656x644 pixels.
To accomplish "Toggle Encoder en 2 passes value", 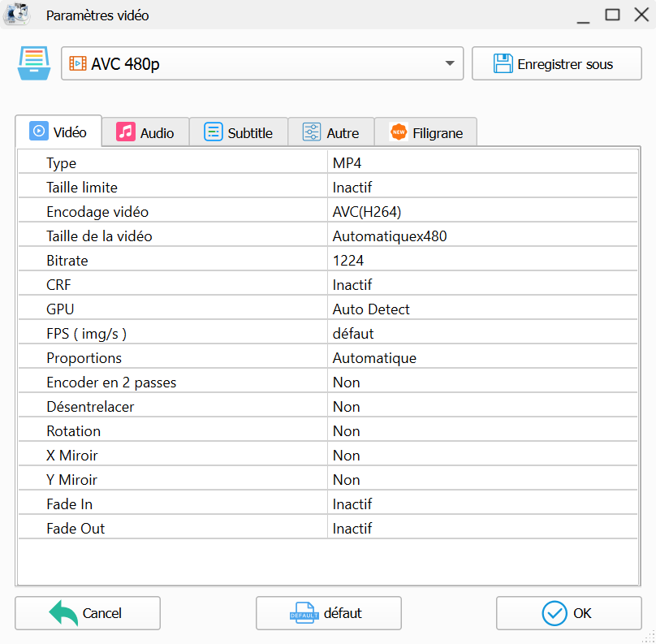I will point(482,383).
